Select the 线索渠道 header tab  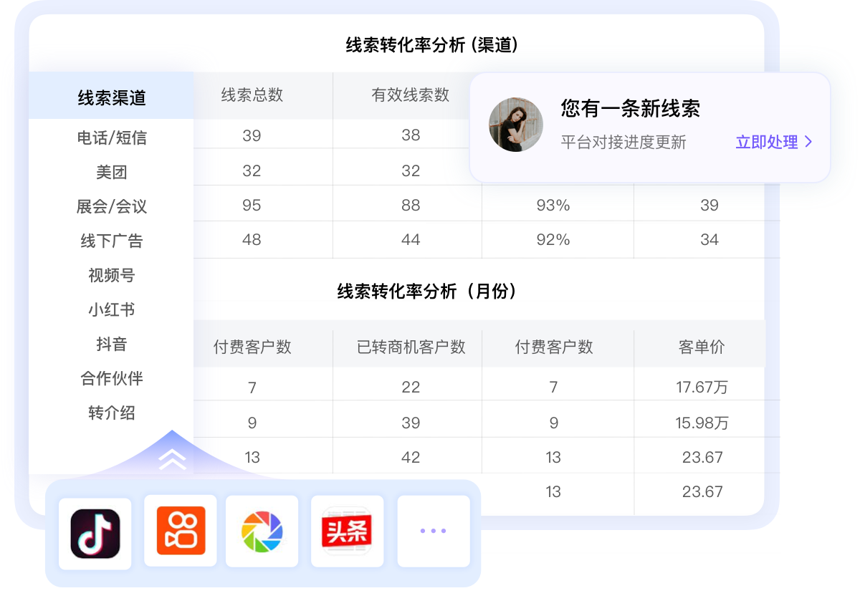(111, 97)
